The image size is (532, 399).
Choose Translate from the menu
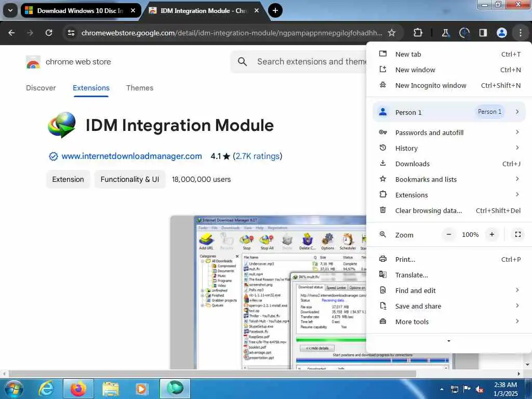coord(449,275)
